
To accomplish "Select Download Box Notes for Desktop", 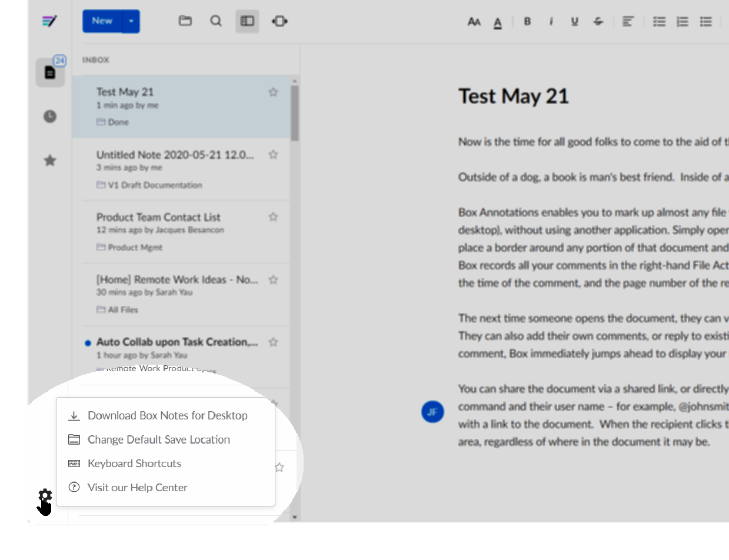I will coord(167,415).
